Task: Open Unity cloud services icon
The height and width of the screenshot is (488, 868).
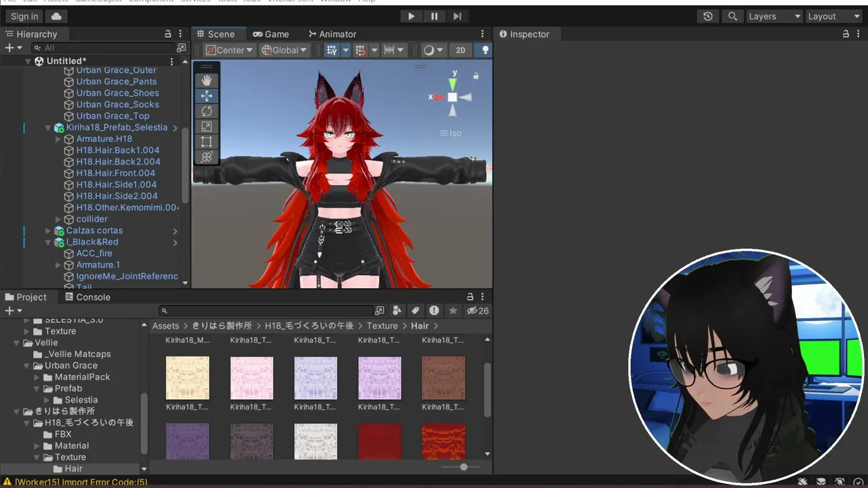Action: pos(56,16)
